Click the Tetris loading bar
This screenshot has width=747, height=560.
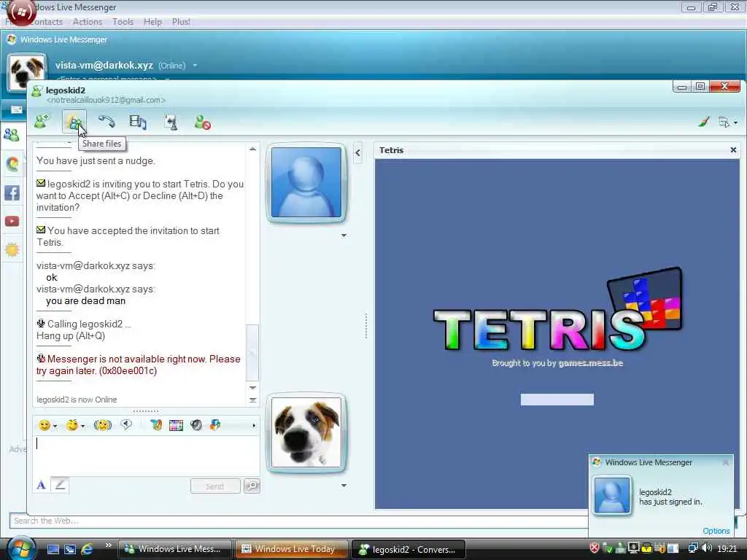point(557,400)
